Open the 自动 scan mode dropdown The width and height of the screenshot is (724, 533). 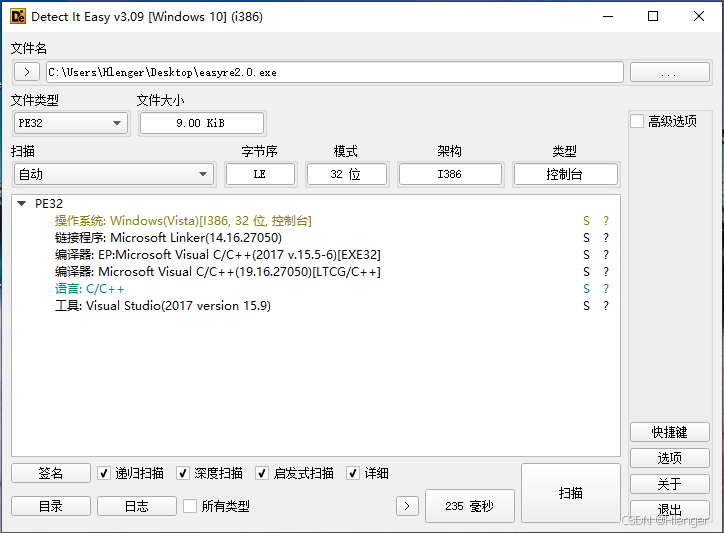(x=115, y=174)
